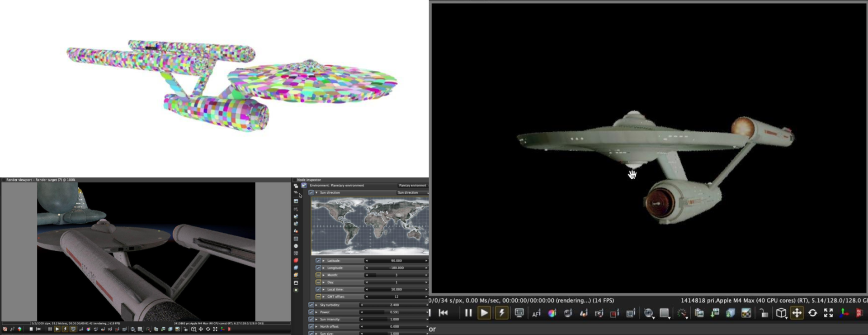This screenshot has height=335, width=868.
Task: Toggle the Month parameter checkbox icon
Action: point(318,275)
